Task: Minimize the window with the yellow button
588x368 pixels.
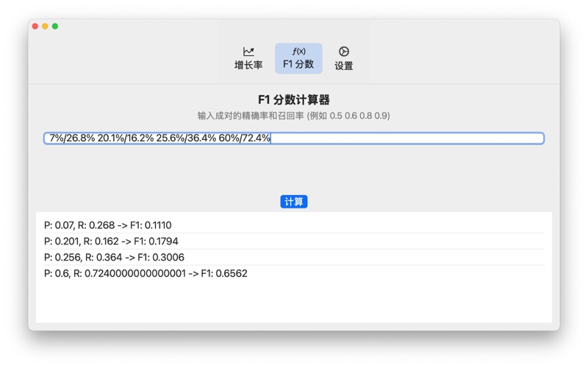Action: coord(45,26)
